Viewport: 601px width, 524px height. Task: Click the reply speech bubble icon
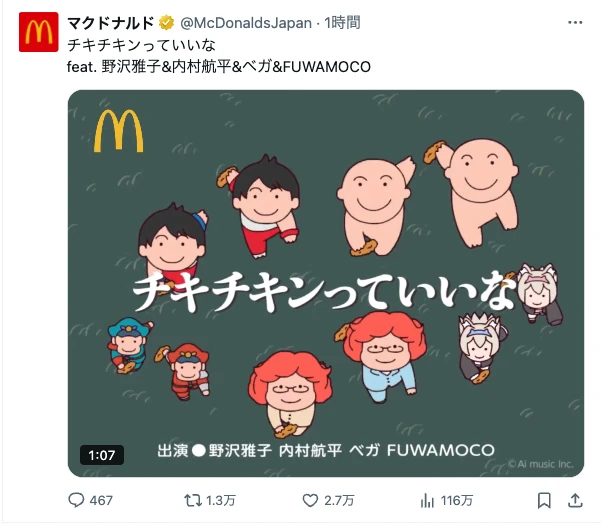(76, 500)
